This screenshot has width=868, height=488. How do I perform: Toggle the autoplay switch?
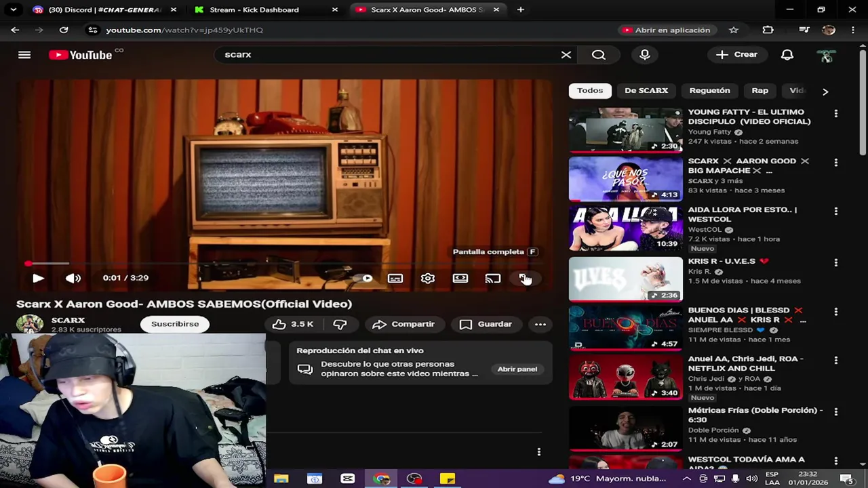pyautogui.click(x=364, y=278)
